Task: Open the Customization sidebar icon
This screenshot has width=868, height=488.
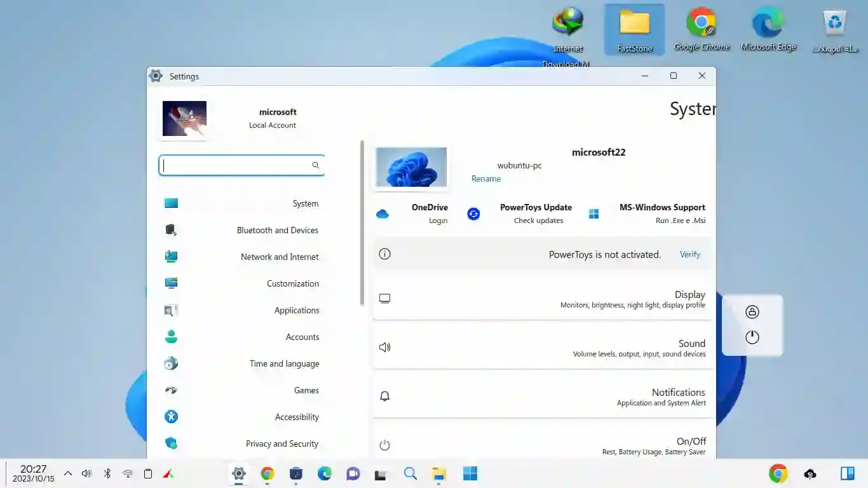Action: 171,283
